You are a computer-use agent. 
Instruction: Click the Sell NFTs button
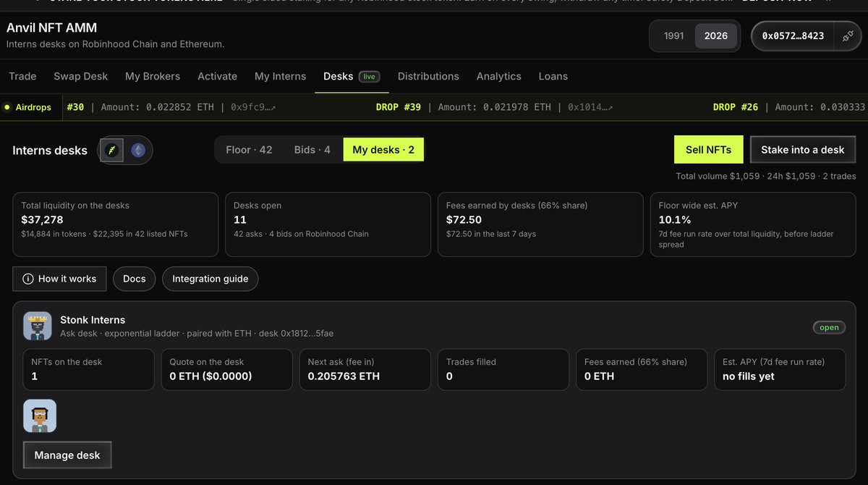pyautogui.click(x=709, y=150)
